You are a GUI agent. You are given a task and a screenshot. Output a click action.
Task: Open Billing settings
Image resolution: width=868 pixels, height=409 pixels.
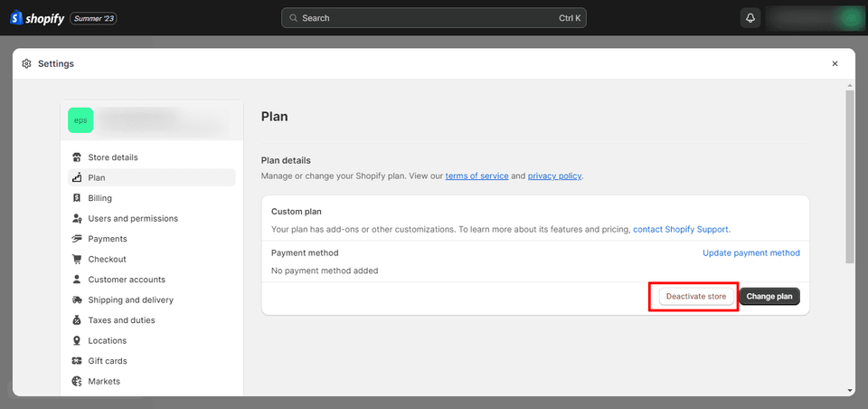coord(152,198)
